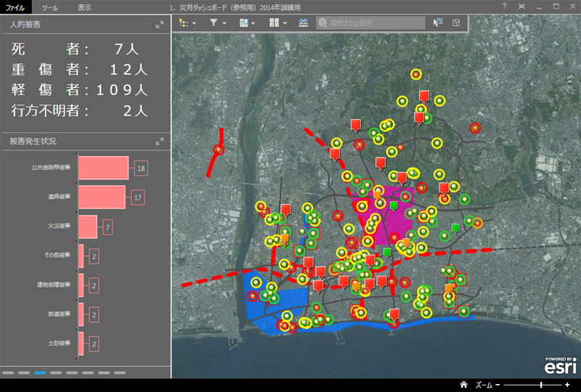
Task: Open the ツール menu
Action: coord(50,7)
